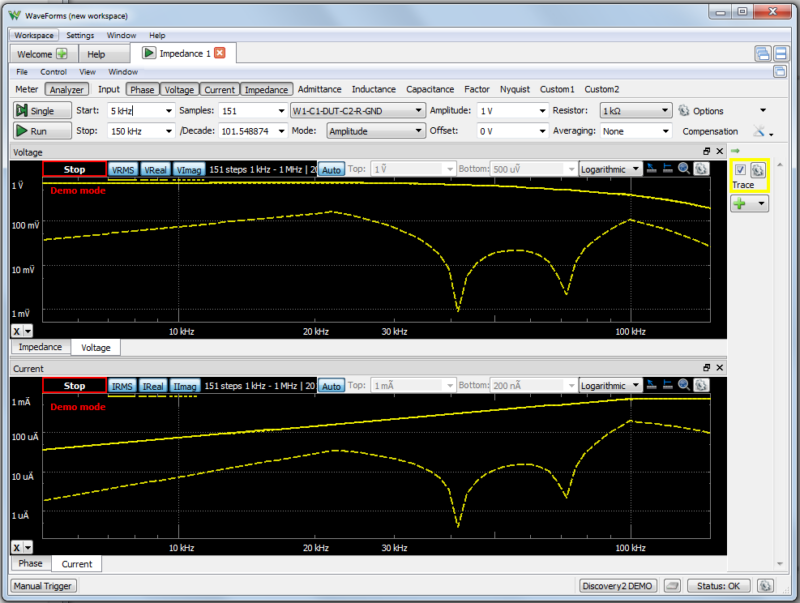Image resolution: width=800 pixels, height=603 pixels.
Task: Click the Compensation wrench icon
Action: pyautogui.click(x=760, y=131)
